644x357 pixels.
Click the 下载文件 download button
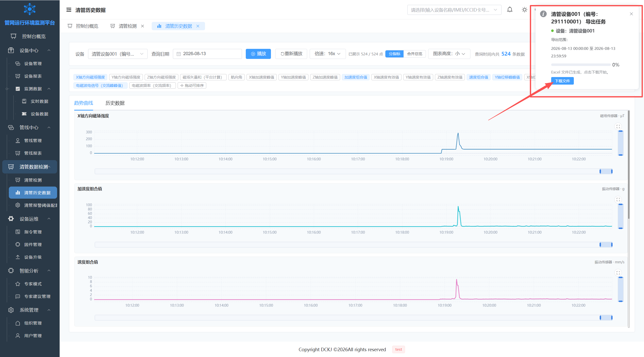(562, 81)
